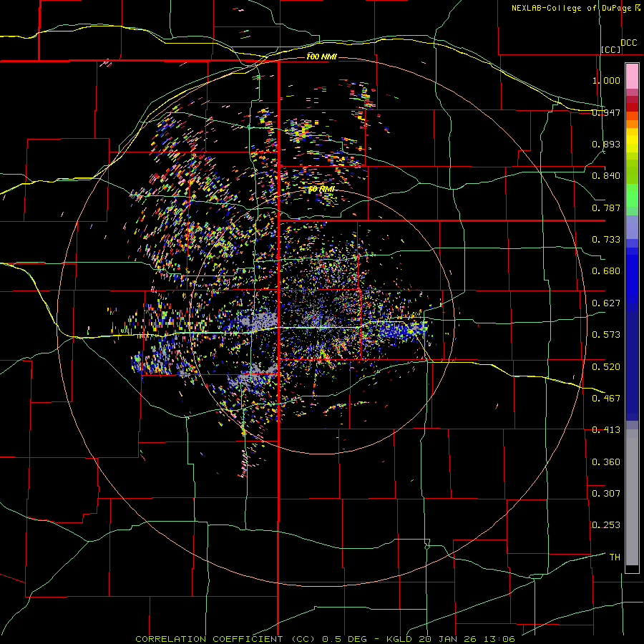This screenshot has height=644, width=644.
Task: Click the [CC] scale unit label
Action: [611, 49]
